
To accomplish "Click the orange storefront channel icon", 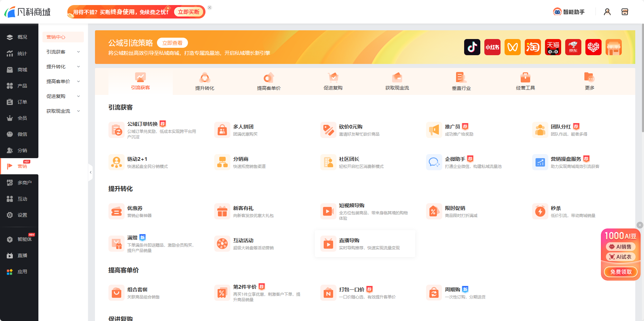I will pos(614,47).
